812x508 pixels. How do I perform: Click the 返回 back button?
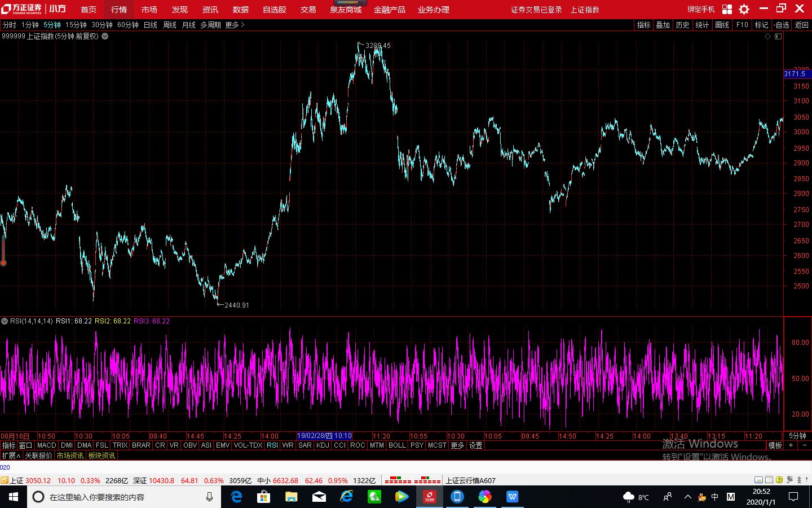[801, 25]
